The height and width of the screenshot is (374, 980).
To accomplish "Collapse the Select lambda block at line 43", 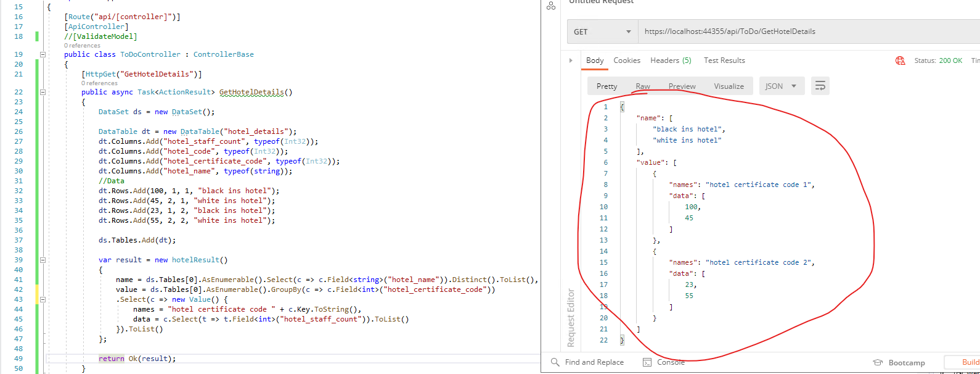I will (x=43, y=299).
